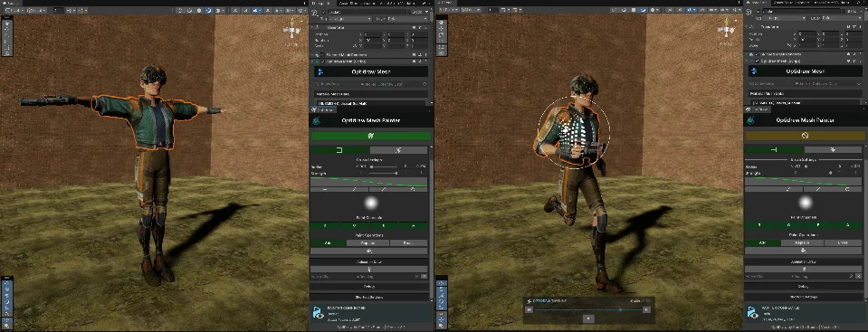Choose last falloff preset in right panel
Viewport: 868px width, 332px height.
tap(847, 189)
